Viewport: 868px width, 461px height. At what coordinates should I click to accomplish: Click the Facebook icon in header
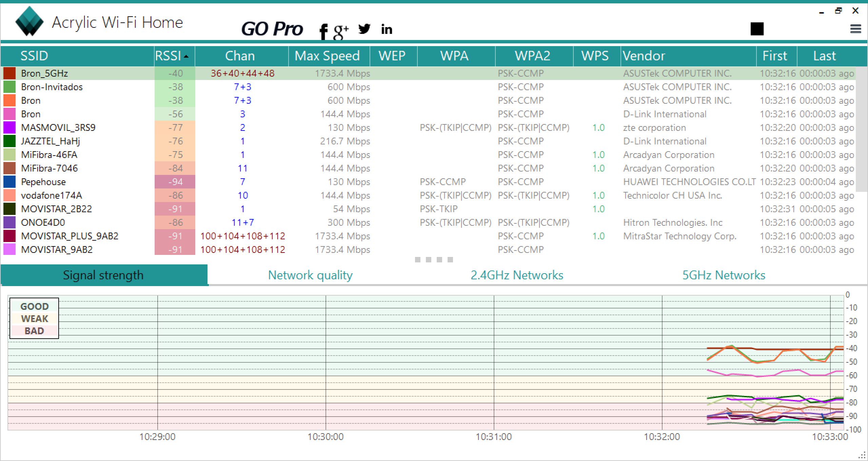click(x=323, y=31)
